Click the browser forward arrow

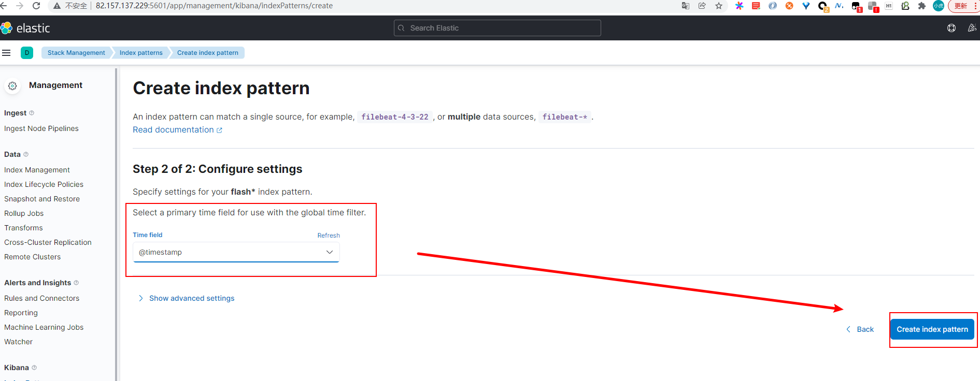pyautogui.click(x=20, y=6)
